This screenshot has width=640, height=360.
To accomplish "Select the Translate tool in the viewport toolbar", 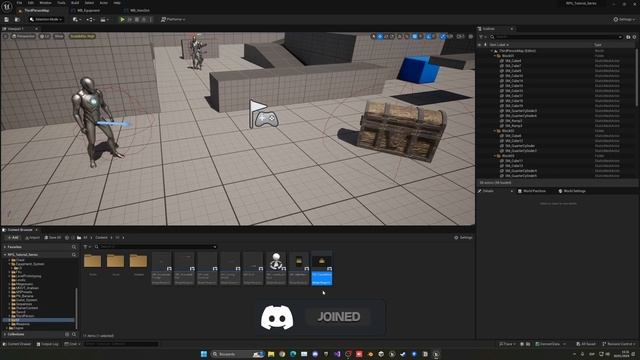I will click(x=380, y=36).
